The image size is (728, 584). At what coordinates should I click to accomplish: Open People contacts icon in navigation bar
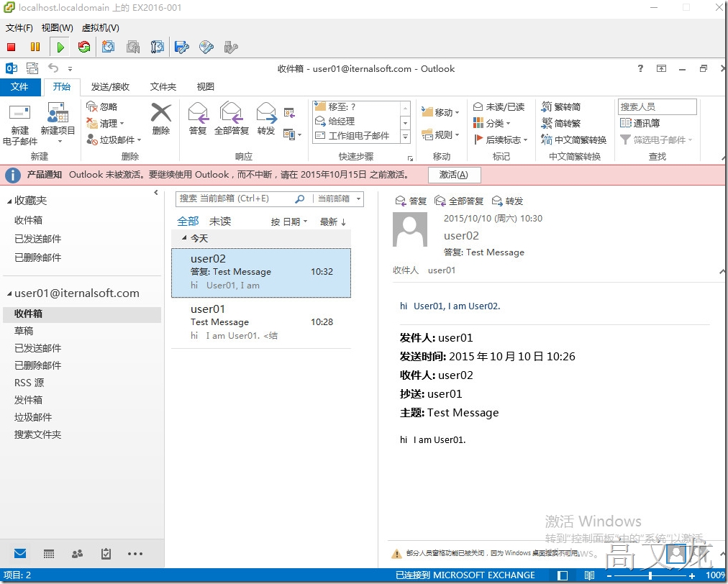click(78, 553)
